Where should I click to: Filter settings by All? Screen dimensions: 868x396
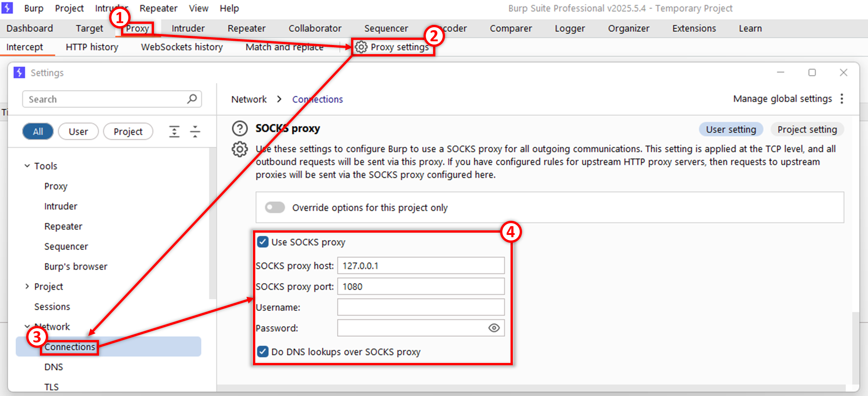38,132
